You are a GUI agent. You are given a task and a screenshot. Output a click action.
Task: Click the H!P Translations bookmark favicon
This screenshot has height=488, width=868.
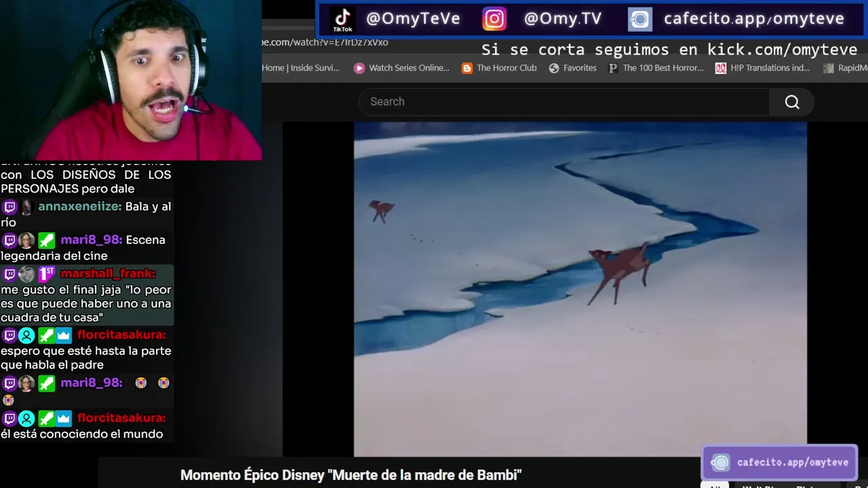[720, 68]
